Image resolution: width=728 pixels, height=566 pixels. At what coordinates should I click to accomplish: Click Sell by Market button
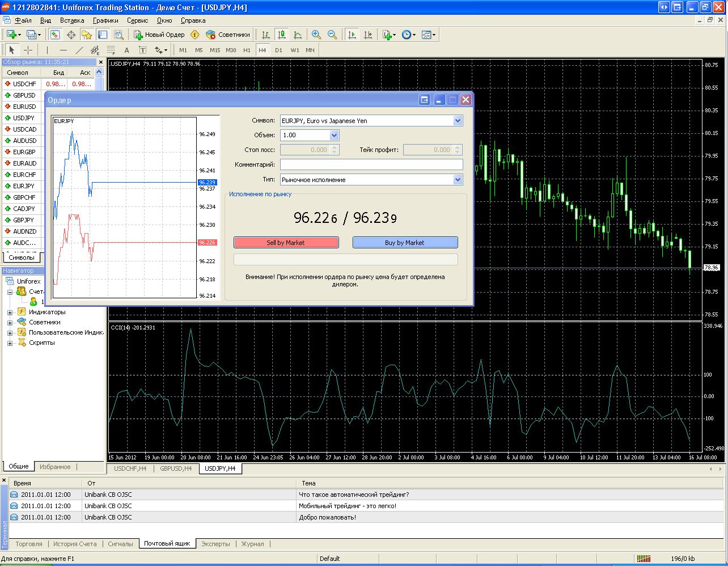pos(286,243)
